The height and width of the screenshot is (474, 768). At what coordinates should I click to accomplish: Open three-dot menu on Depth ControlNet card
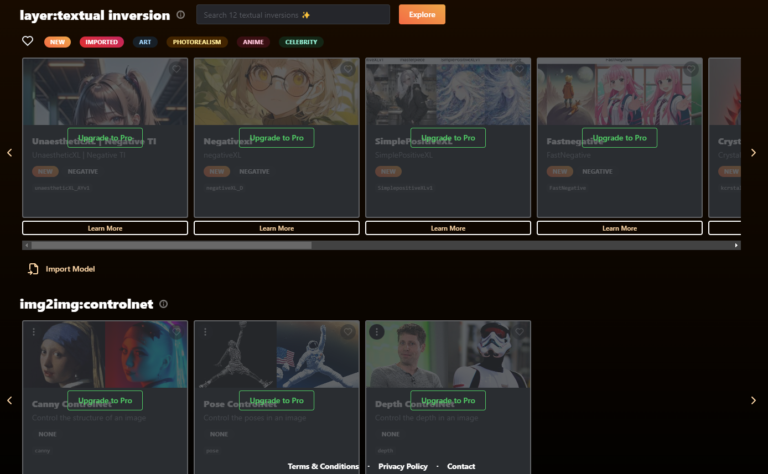pos(376,332)
